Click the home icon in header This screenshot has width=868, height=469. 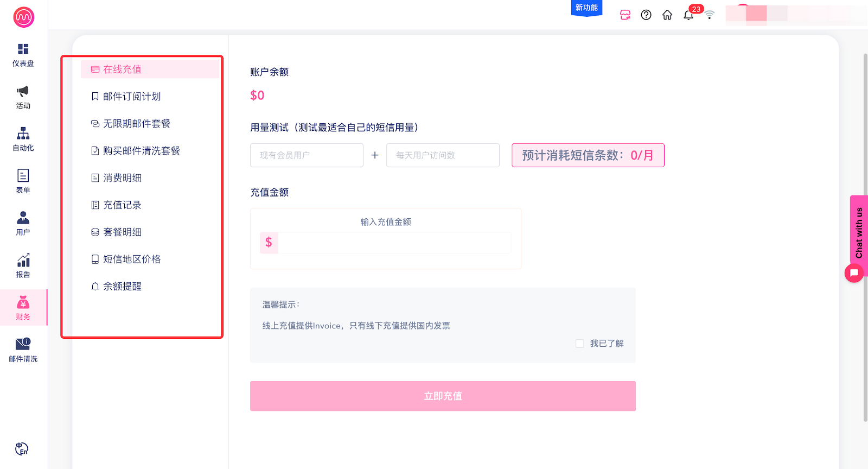pyautogui.click(x=667, y=15)
